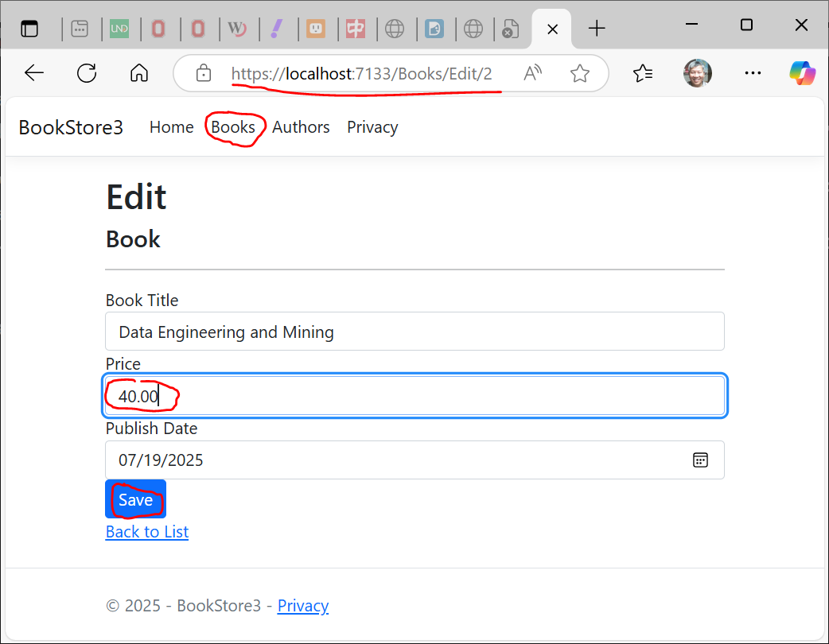Click the Book Title input field

pos(414,332)
